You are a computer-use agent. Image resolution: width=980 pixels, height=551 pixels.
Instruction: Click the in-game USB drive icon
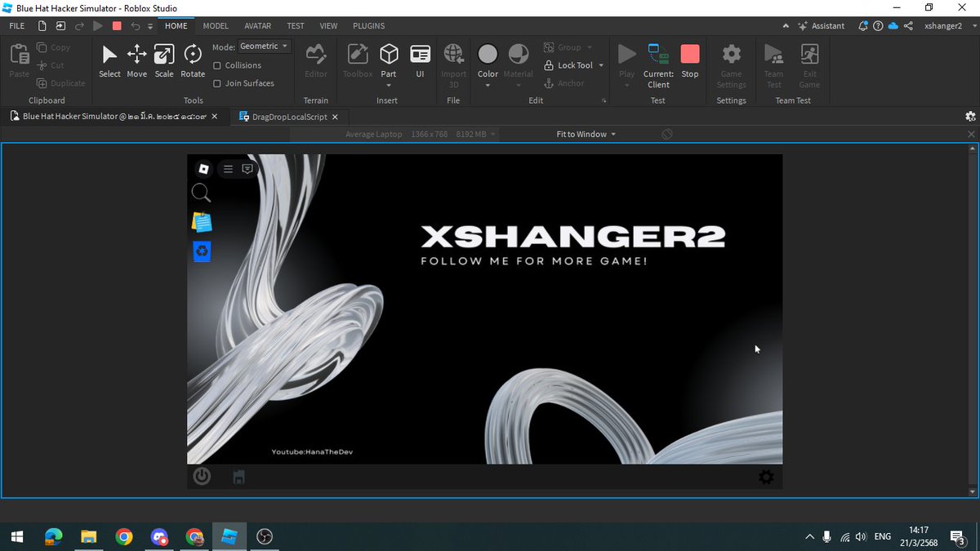pos(239,477)
